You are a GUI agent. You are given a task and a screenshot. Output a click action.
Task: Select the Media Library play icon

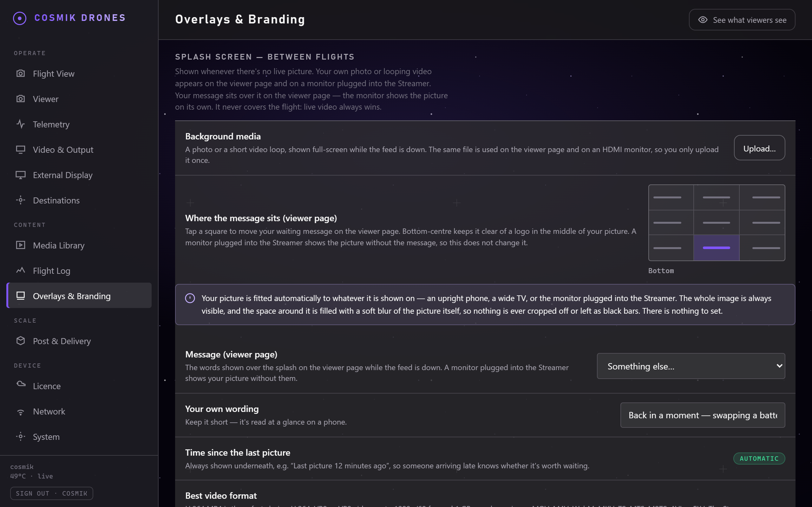[21, 245]
